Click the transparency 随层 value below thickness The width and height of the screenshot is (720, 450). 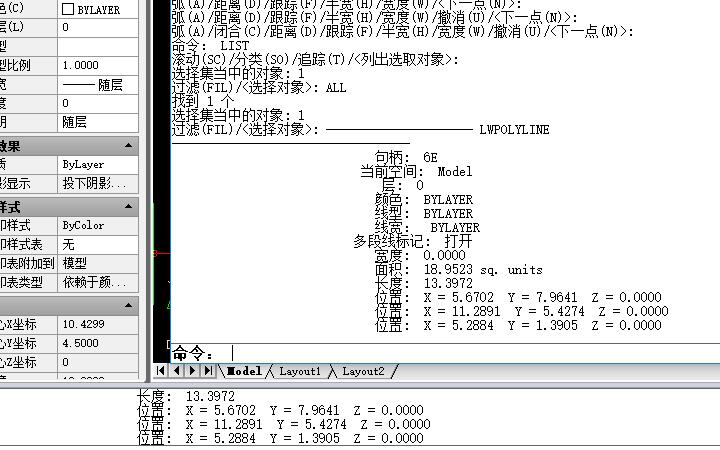pyautogui.click(x=98, y=123)
